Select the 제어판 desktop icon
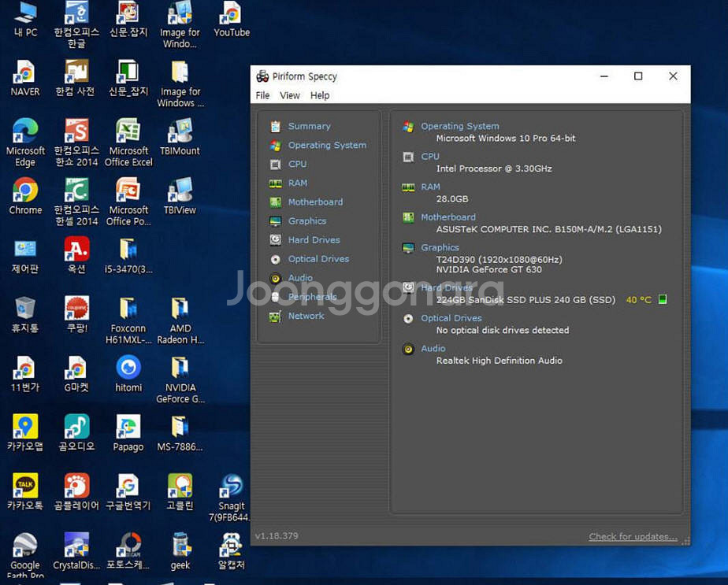This screenshot has height=585, width=728. [25, 256]
